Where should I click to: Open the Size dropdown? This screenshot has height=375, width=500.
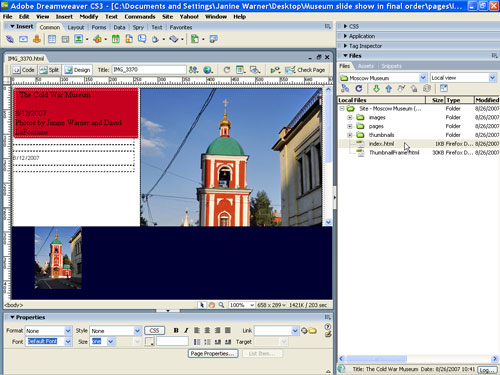[x=111, y=342]
